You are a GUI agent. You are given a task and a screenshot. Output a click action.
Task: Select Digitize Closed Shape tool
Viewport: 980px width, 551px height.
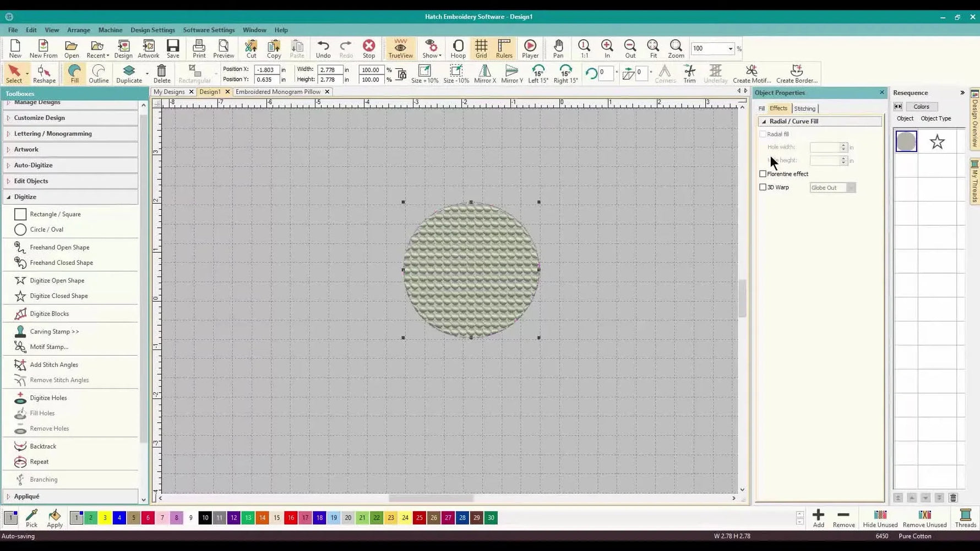[58, 296]
